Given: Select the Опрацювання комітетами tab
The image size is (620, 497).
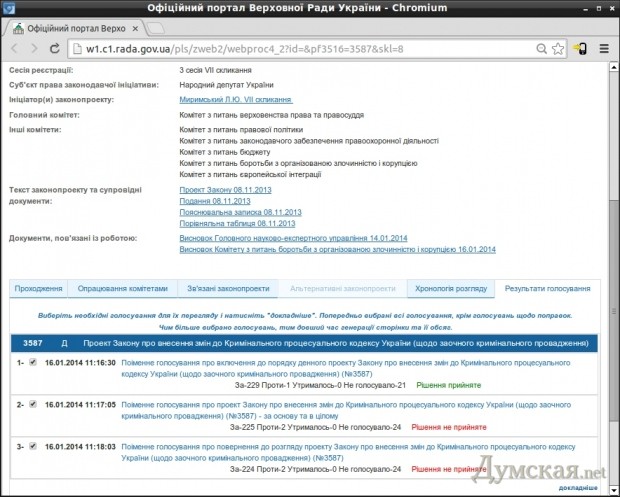Looking at the screenshot, I should coord(123,289).
